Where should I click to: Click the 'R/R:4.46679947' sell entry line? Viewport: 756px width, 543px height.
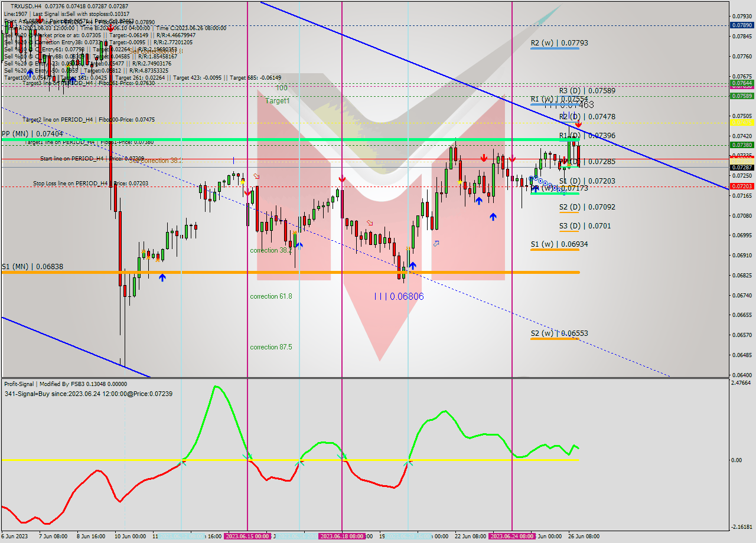coord(100,35)
